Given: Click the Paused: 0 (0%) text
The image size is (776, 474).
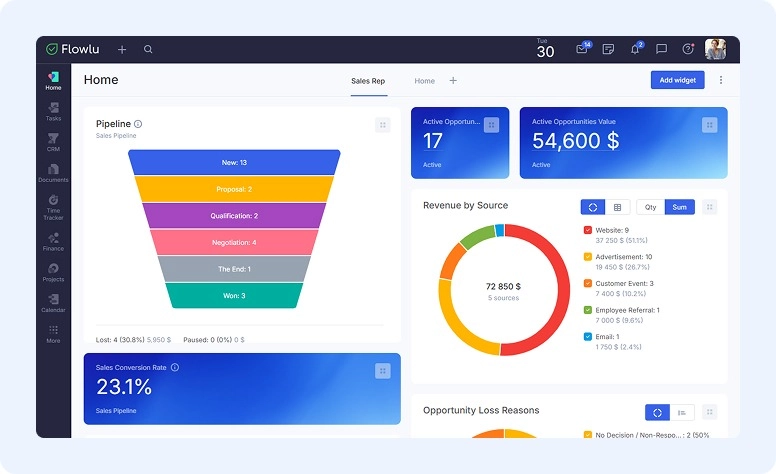Looking at the screenshot, I should [x=207, y=340].
